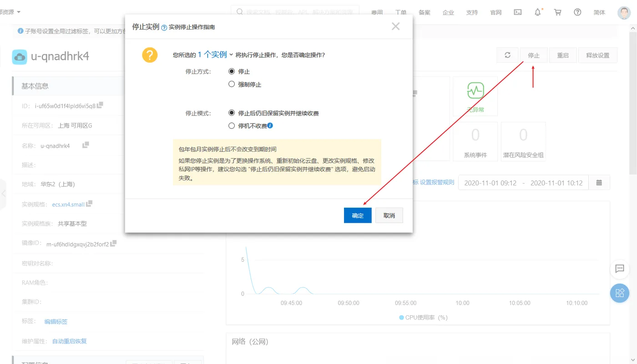Click the icon next to ecs.xn4.small

89,204
